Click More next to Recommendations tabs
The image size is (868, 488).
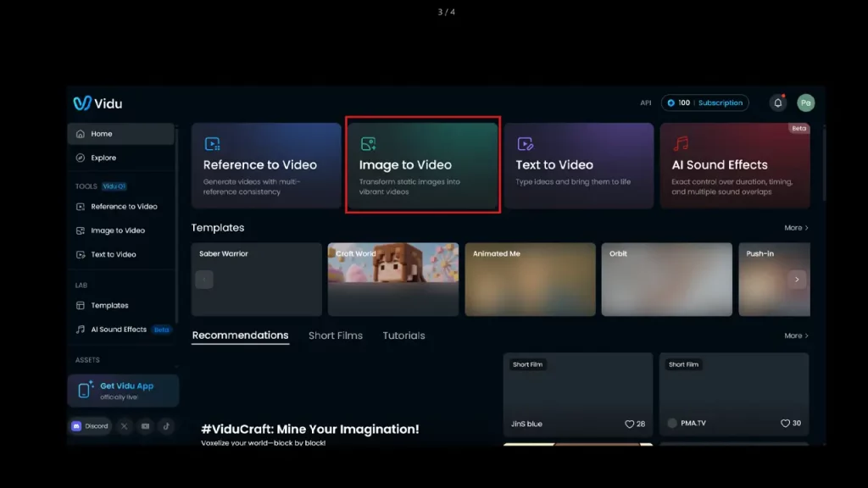(x=796, y=335)
